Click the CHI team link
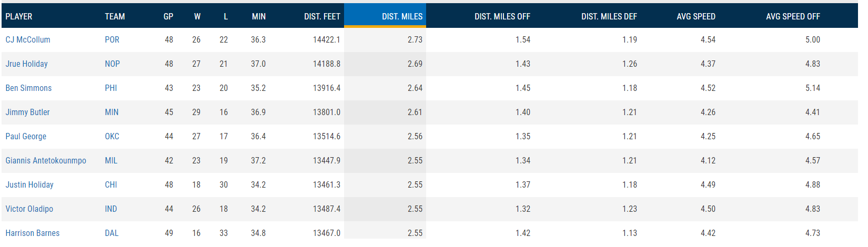Image resolution: width=868 pixels, height=247 pixels. pyautogui.click(x=111, y=185)
